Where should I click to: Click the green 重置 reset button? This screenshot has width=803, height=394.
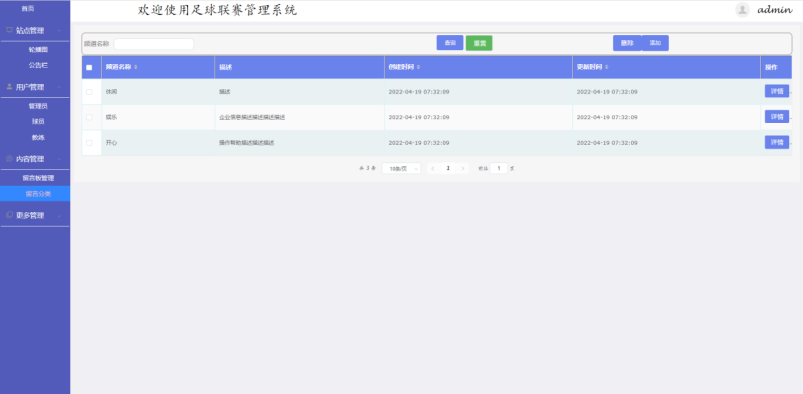click(479, 43)
